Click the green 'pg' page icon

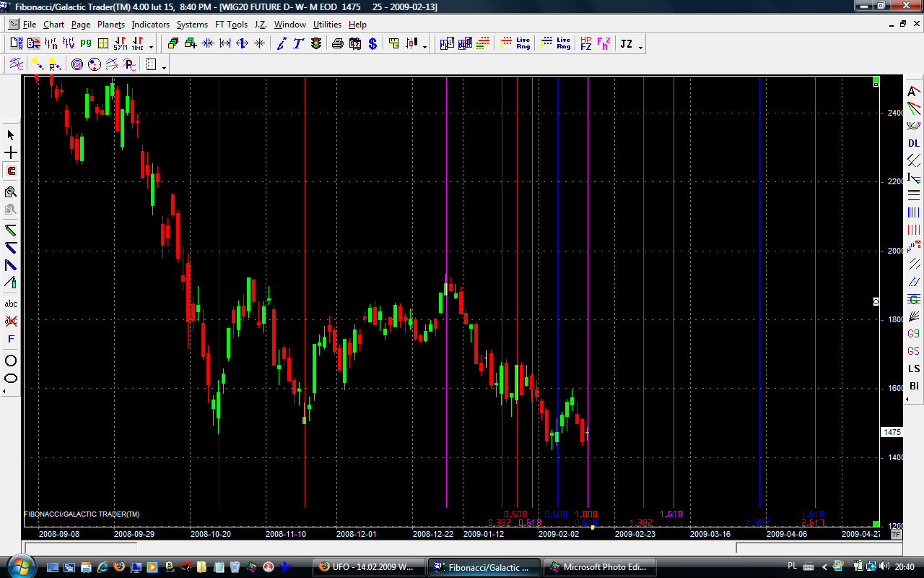[x=86, y=44]
